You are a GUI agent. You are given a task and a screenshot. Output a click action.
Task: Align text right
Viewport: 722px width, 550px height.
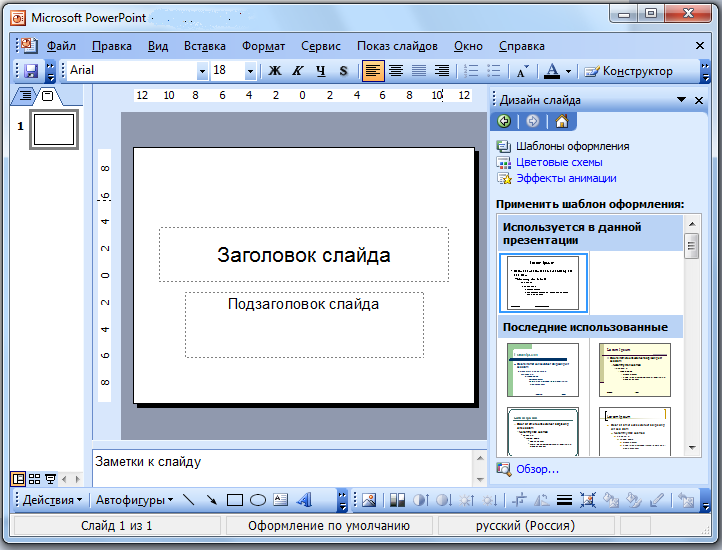point(442,70)
